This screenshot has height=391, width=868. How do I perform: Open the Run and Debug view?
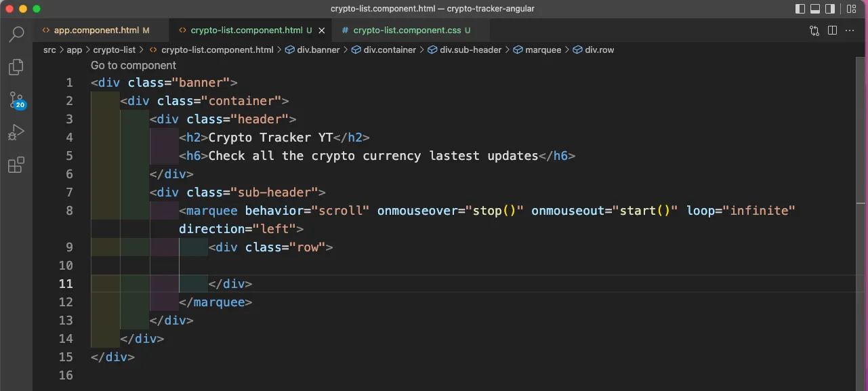tap(16, 133)
